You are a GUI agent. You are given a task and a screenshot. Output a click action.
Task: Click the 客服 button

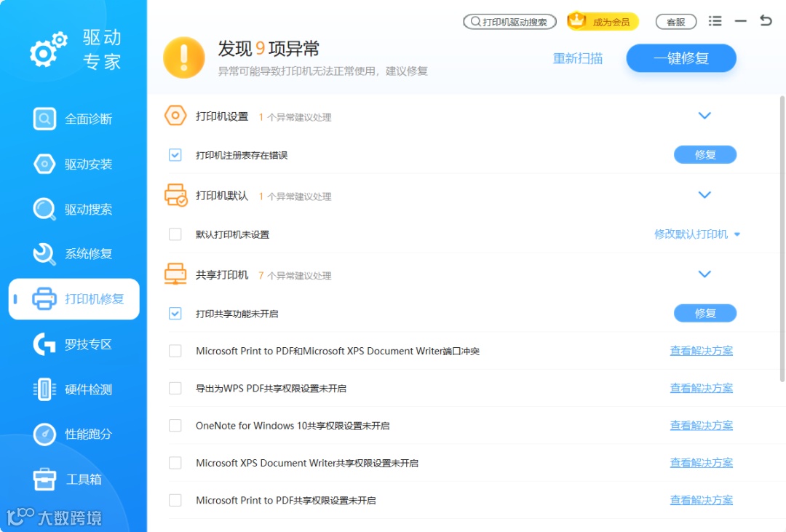click(x=676, y=22)
